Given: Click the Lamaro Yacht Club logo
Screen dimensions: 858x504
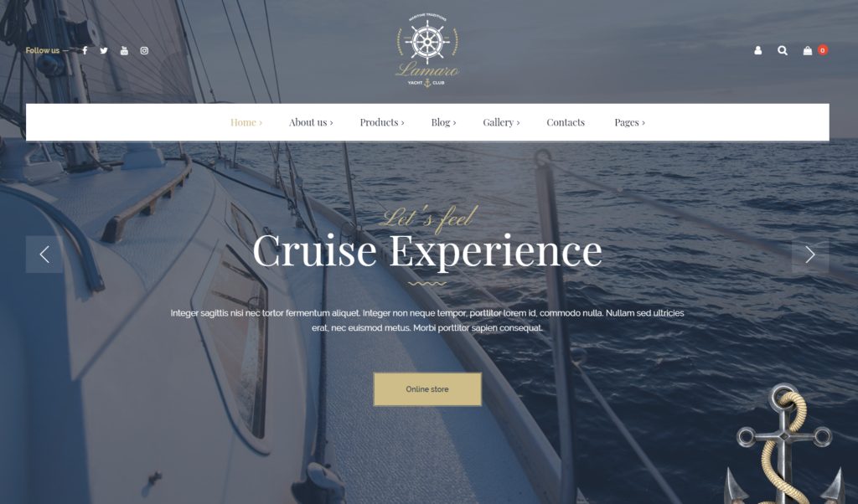Looking at the screenshot, I should click(427, 51).
